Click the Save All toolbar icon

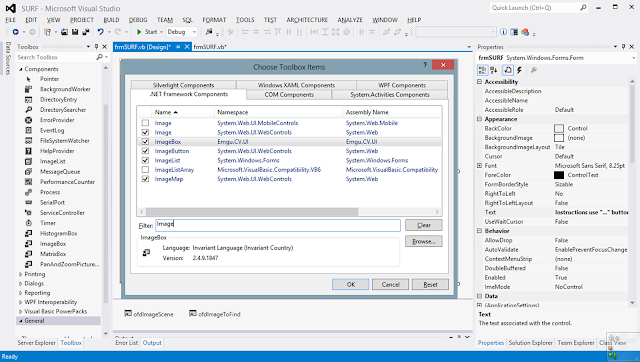[86, 32]
